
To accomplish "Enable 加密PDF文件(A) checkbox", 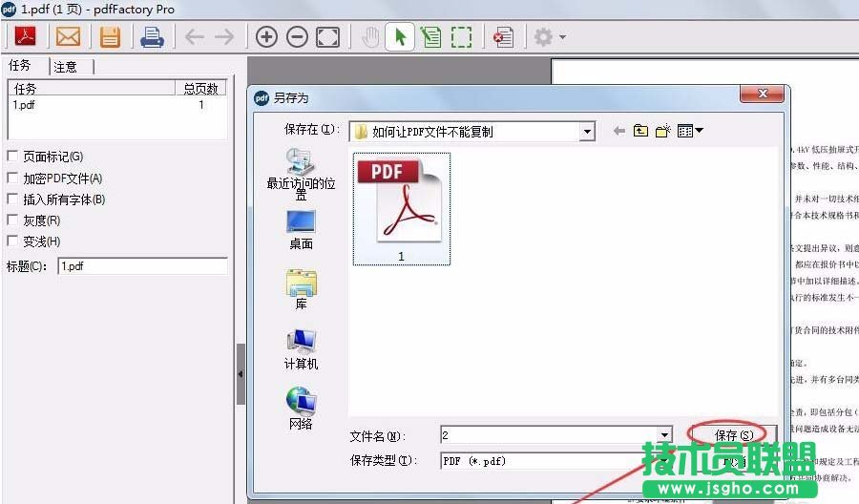I will (12, 178).
